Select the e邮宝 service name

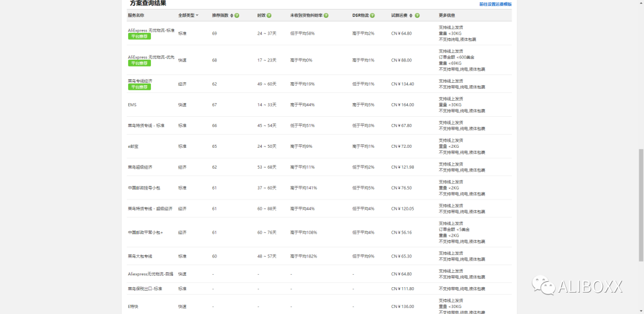(134, 146)
